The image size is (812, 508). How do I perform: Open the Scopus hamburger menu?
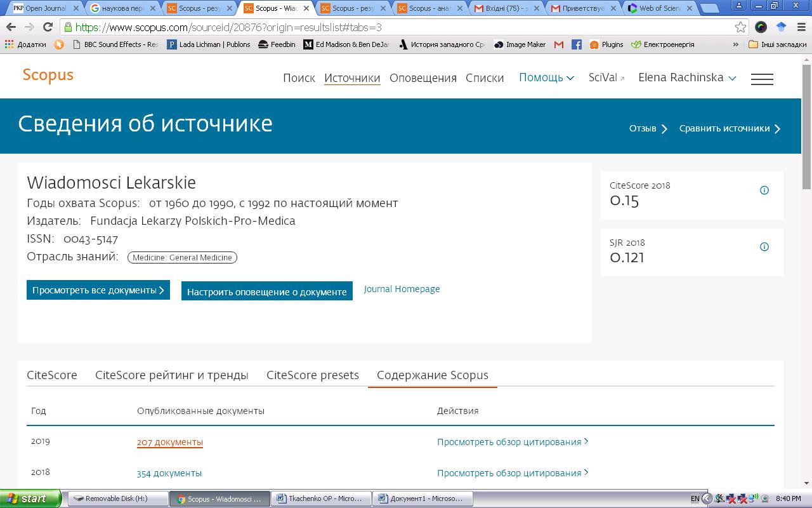[x=762, y=79]
